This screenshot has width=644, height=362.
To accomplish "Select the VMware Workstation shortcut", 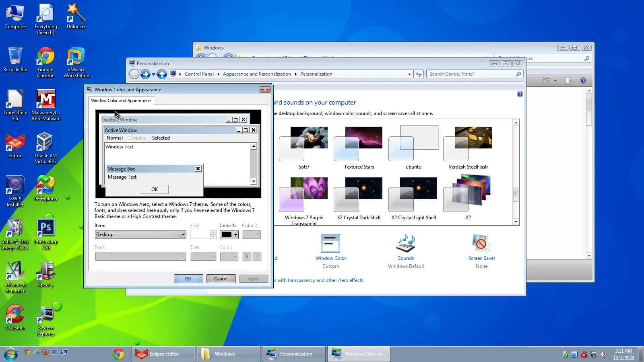I will click(x=76, y=62).
